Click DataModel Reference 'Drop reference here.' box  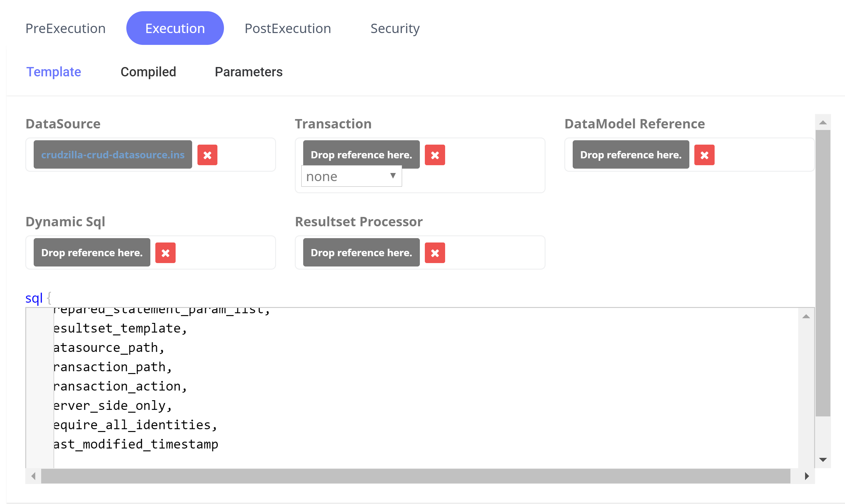[631, 155]
